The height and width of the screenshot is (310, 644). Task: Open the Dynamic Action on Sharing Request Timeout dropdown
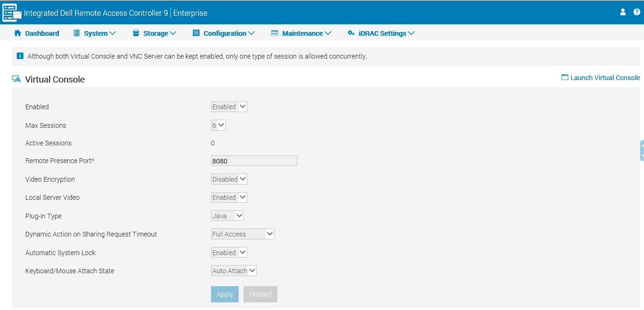(243, 234)
